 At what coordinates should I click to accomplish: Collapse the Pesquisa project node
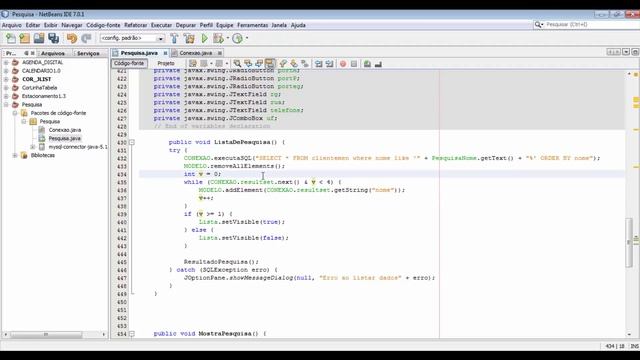pyautogui.click(x=6, y=104)
